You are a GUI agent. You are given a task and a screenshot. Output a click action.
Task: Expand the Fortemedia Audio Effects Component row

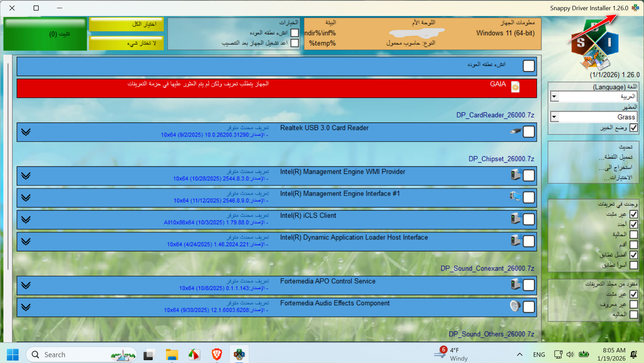pos(26,307)
